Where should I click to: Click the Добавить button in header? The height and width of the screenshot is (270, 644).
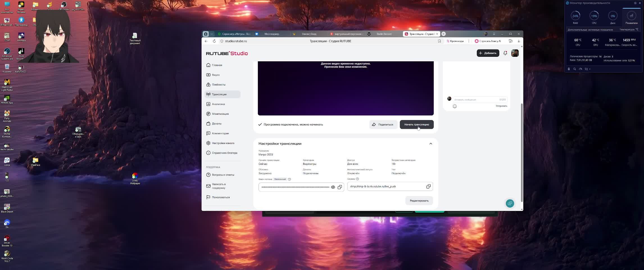click(488, 53)
